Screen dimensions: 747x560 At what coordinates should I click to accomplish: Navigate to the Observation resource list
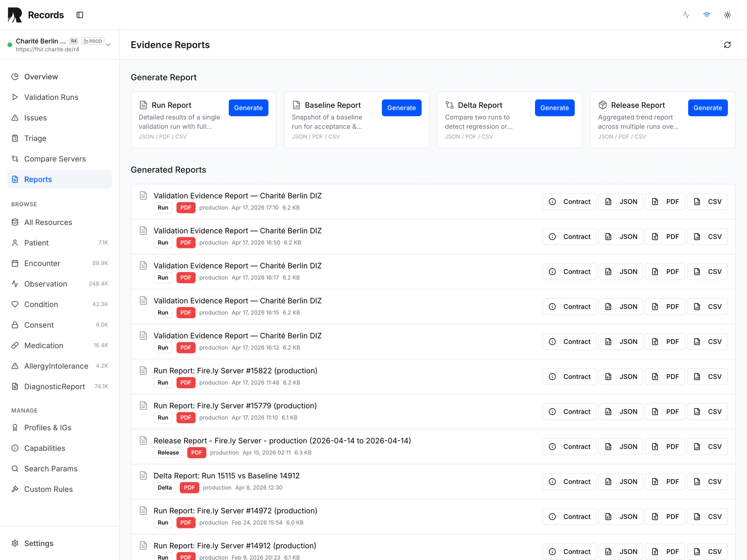click(x=46, y=284)
